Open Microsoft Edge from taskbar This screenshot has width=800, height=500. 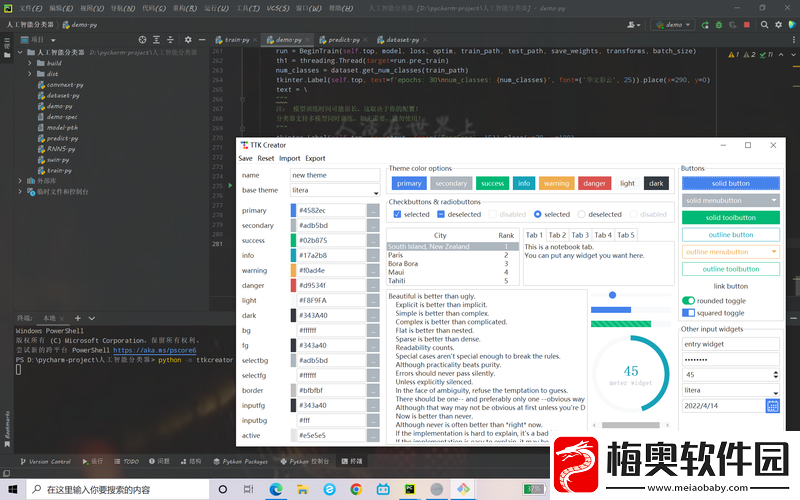[276, 489]
